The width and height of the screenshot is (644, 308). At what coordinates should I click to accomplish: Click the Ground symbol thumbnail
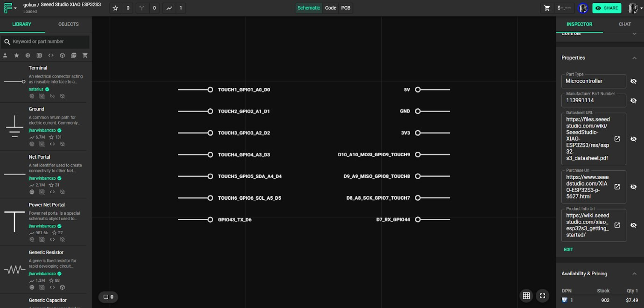[x=14, y=126]
